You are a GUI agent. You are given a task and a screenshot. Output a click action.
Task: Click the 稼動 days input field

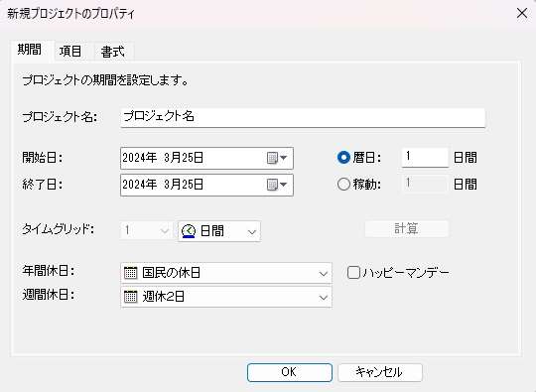point(425,185)
